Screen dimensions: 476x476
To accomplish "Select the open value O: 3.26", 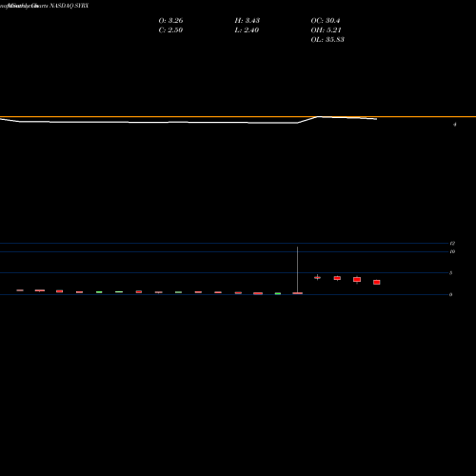I will pyautogui.click(x=170, y=20).
